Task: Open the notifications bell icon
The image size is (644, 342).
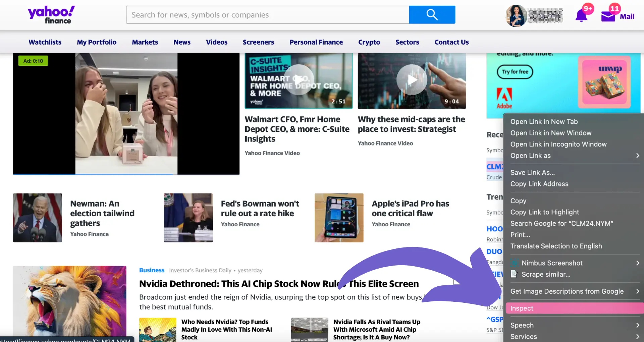Action: [581, 16]
